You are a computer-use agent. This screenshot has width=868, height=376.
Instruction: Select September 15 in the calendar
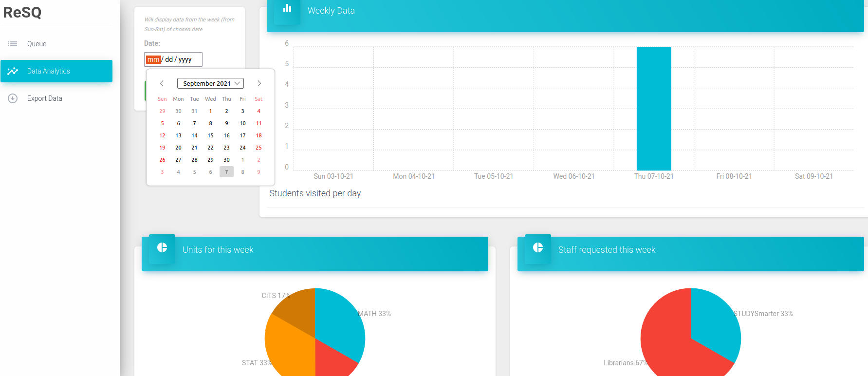210,135
